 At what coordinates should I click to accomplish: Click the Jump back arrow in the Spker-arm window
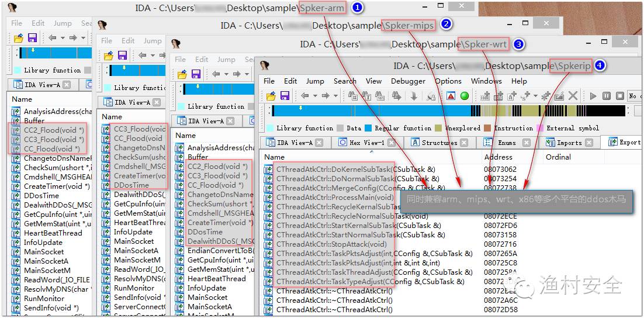point(52,38)
